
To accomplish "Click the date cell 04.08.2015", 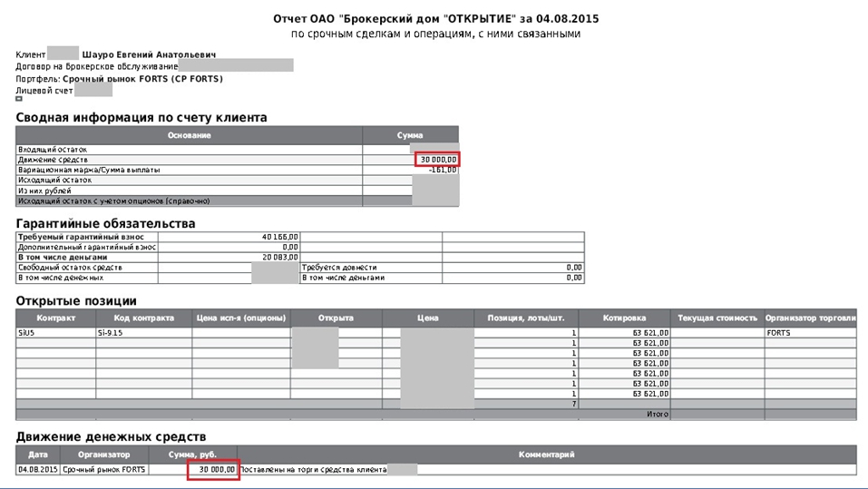I will click(x=37, y=469).
